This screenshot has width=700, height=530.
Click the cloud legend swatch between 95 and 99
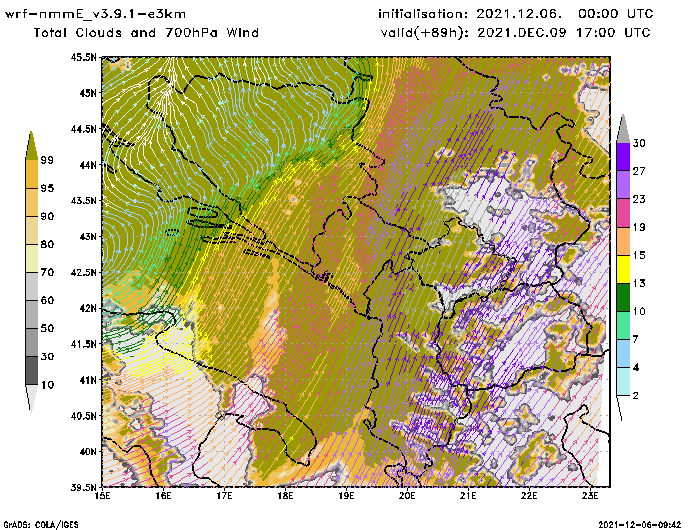(31, 174)
